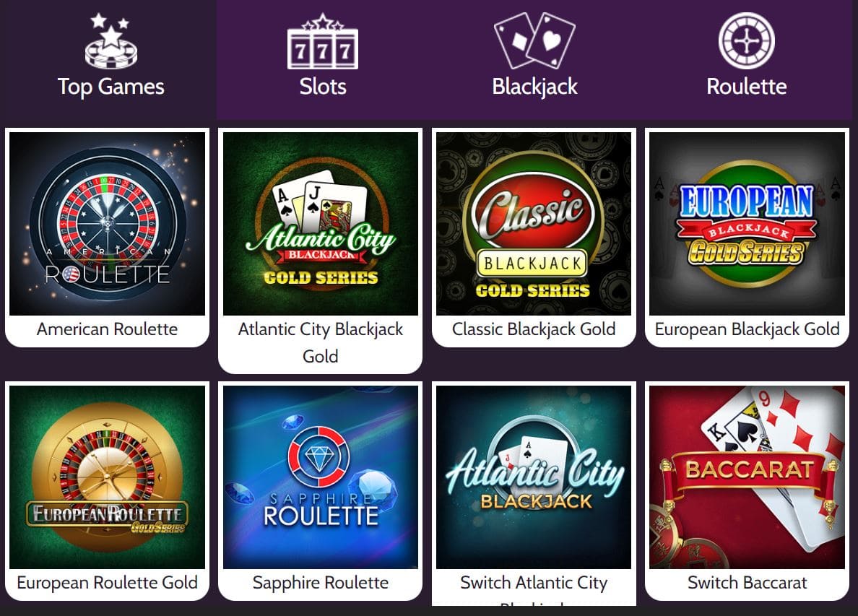Launch Atlantic City Blackjack Gold Series thumbnail
The width and height of the screenshot is (858, 616).
tap(321, 224)
